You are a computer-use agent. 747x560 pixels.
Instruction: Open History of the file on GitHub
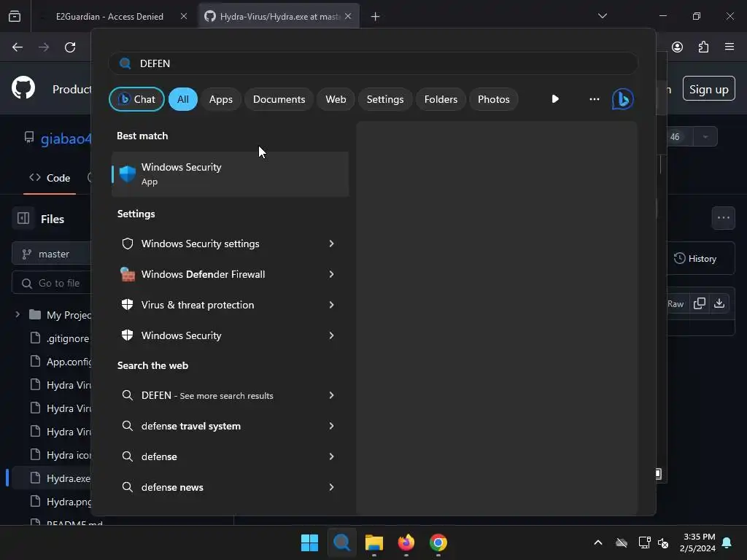tap(695, 259)
